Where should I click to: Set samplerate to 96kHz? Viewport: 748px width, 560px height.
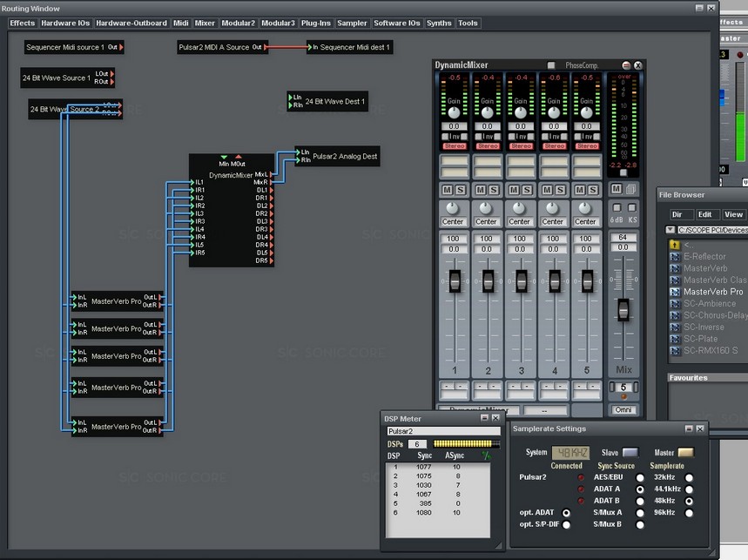click(x=689, y=513)
